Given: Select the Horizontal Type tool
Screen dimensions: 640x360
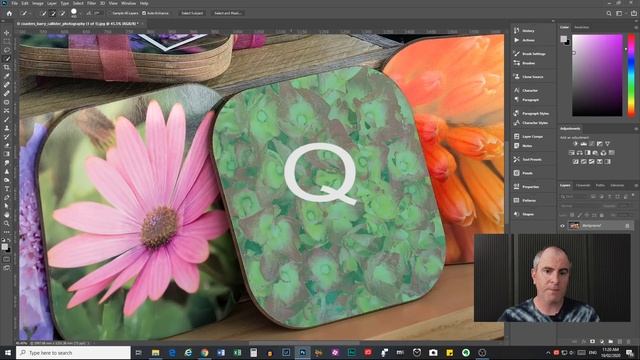Looking at the screenshot, I should (7, 189).
